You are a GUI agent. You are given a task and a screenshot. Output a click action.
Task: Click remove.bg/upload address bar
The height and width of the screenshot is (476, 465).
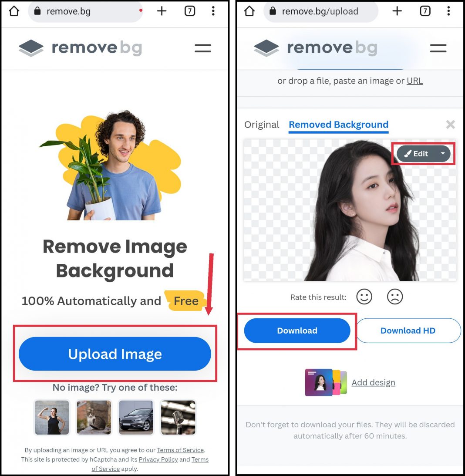[321, 11]
